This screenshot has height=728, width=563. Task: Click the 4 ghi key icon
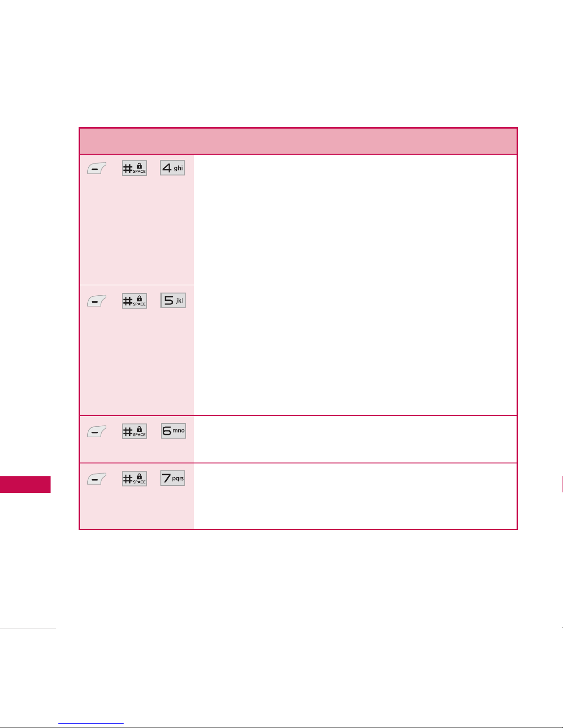(172, 168)
